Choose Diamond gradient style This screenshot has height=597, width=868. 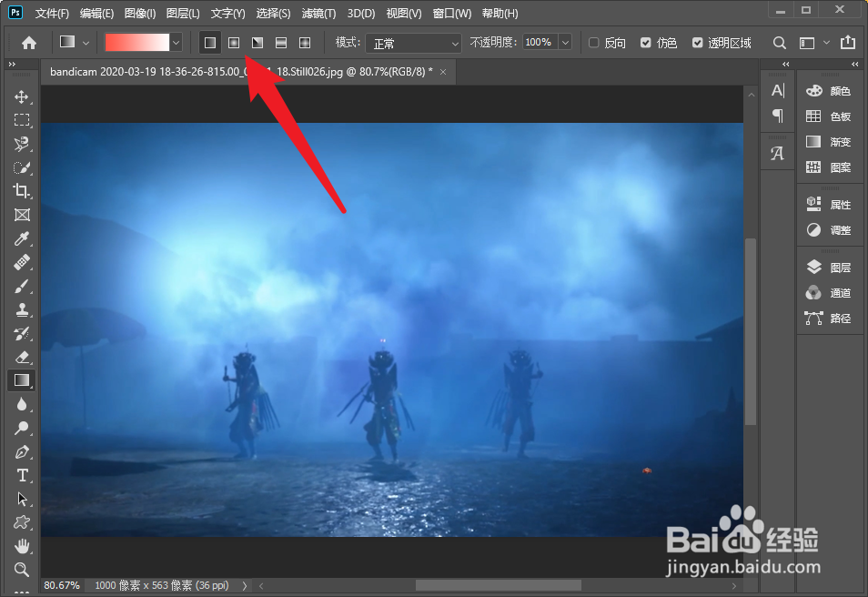(305, 43)
